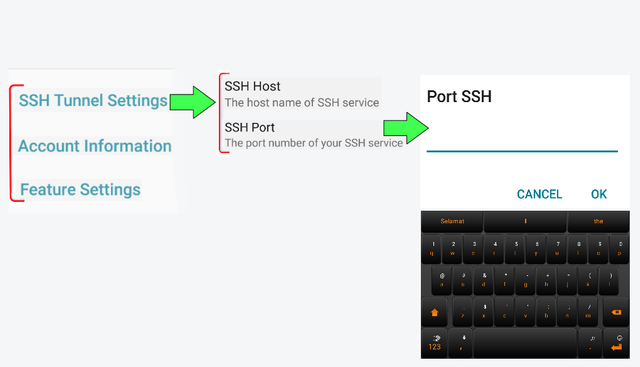
Task: Choose the 'I' word suggestion
Action: click(x=525, y=221)
